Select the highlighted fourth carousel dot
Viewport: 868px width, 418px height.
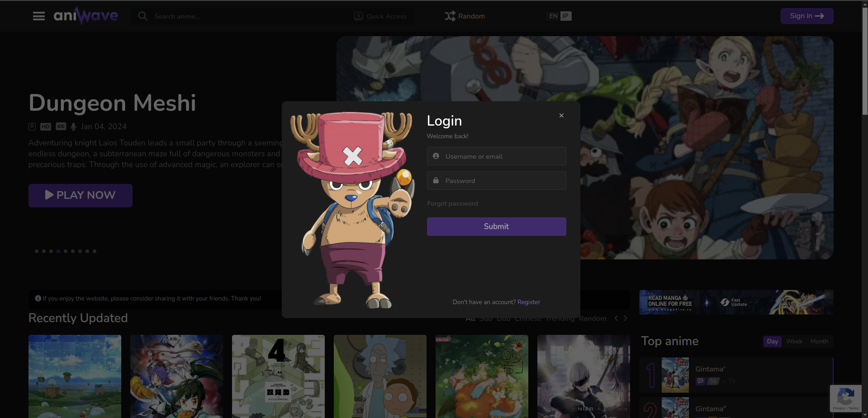point(58,251)
